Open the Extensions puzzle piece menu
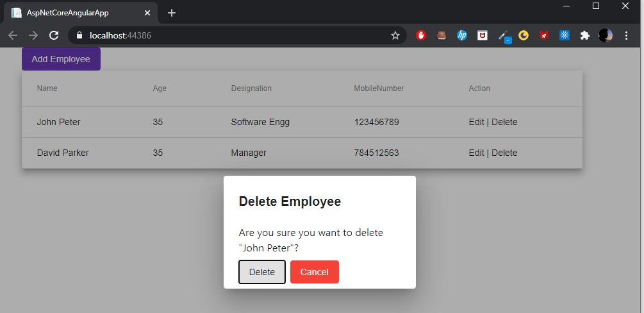Viewport: 644px width, 313px height. pos(585,35)
